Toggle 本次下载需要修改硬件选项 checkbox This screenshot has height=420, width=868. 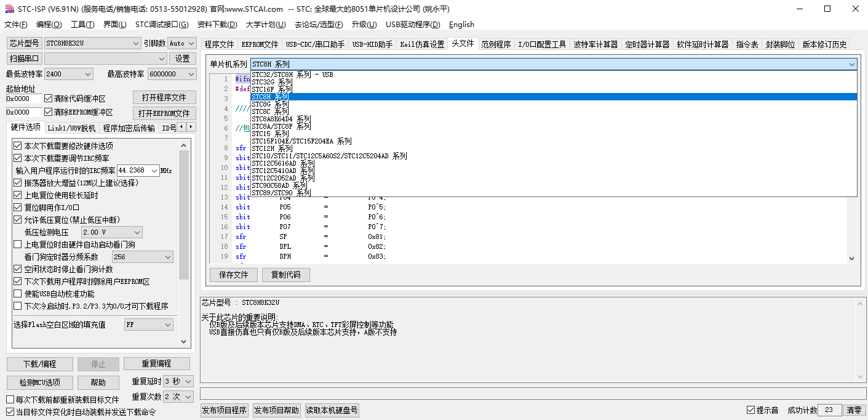coord(18,146)
